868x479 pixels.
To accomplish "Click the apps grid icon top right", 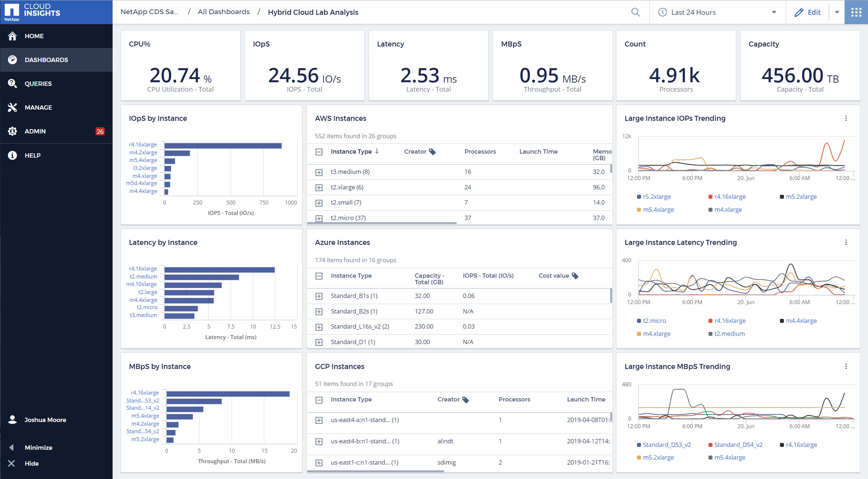I will (x=856, y=12).
